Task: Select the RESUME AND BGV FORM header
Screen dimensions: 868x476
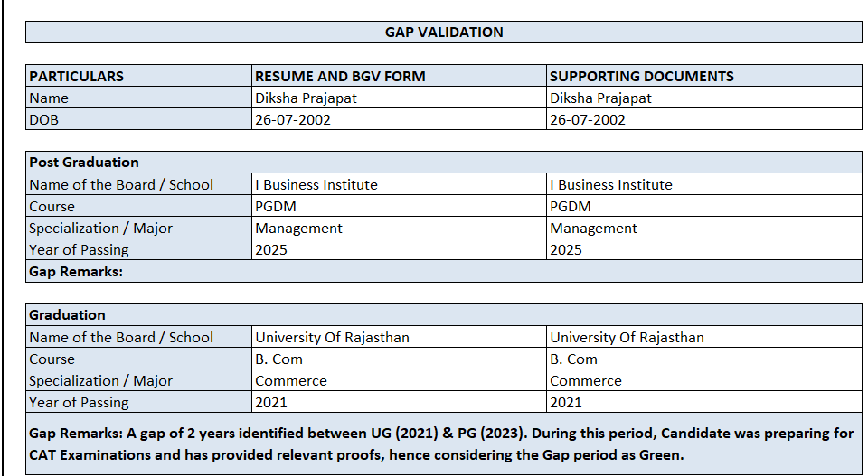Action: pos(340,77)
